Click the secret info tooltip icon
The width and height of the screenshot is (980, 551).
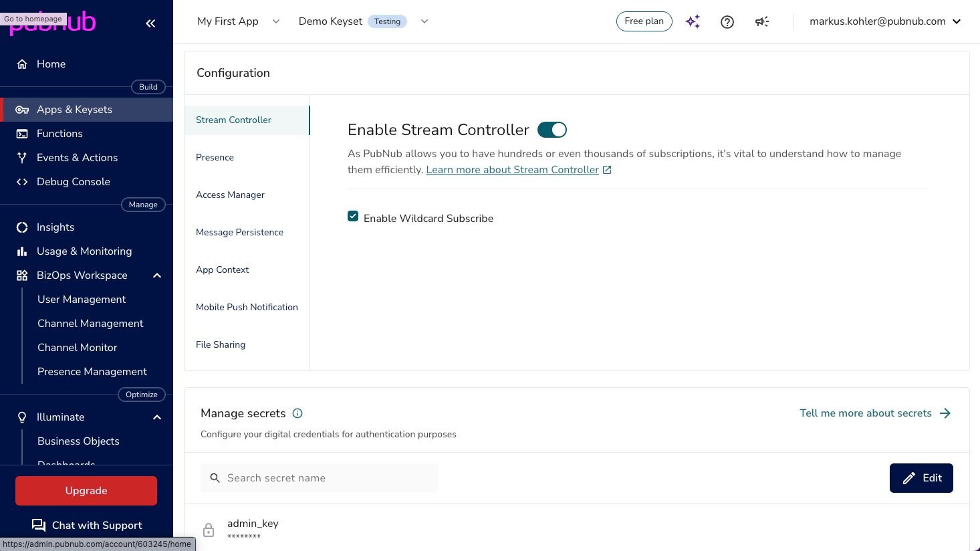pos(297,413)
